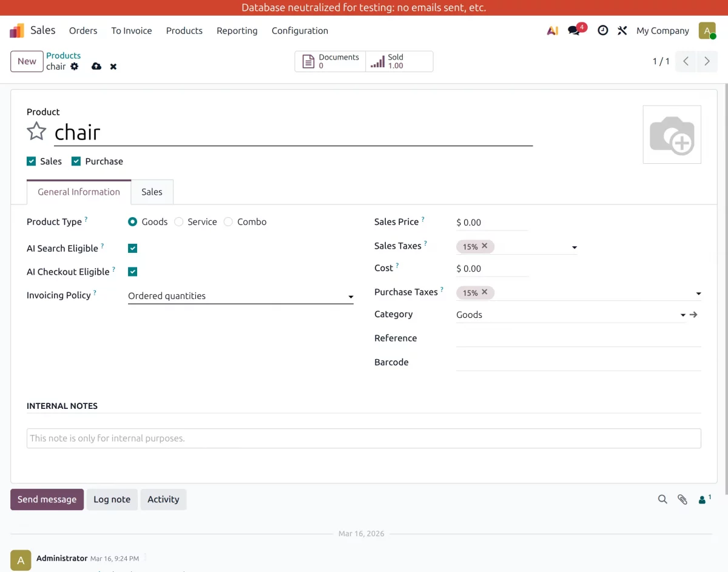Remove the 15% sales tax chip
Viewport: 728px width, 572px height.
[x=485, y=246]
